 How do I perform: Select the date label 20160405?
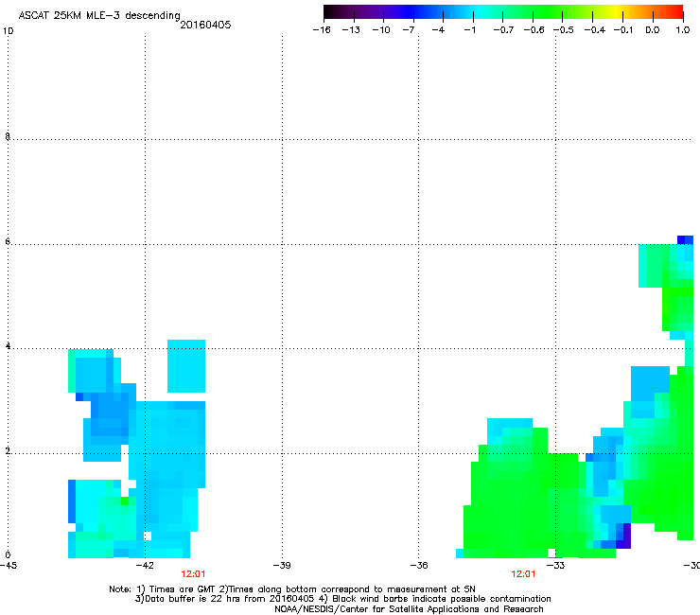pyautogui.click(x=205, y=25)
